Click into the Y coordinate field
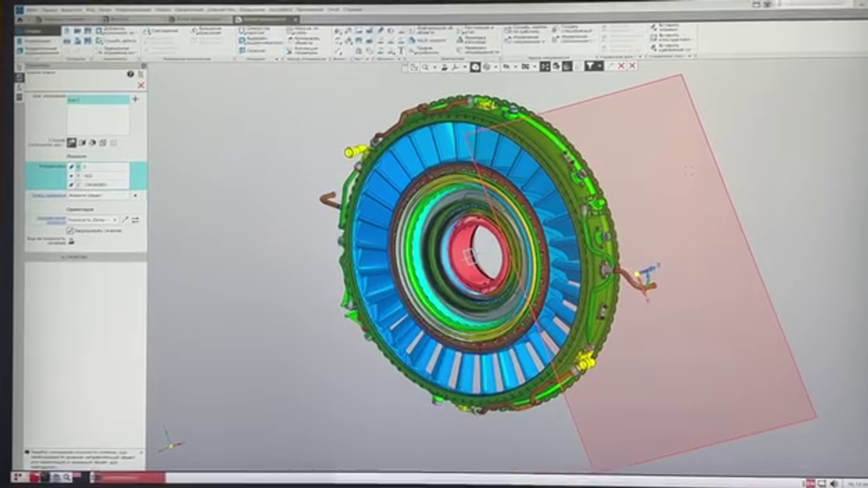The height and width of the screenshot is (488, 868). click(x=105, y=176)
